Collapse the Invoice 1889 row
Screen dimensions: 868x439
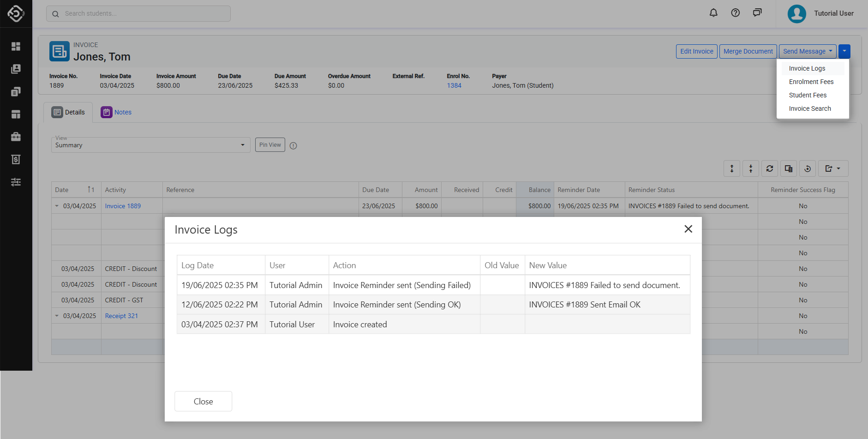click(57, 206)
